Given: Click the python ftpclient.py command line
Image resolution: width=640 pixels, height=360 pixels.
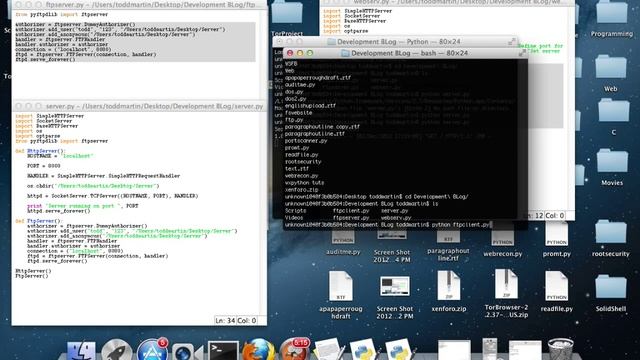Looking at the screenshot, I should (460, 225).
